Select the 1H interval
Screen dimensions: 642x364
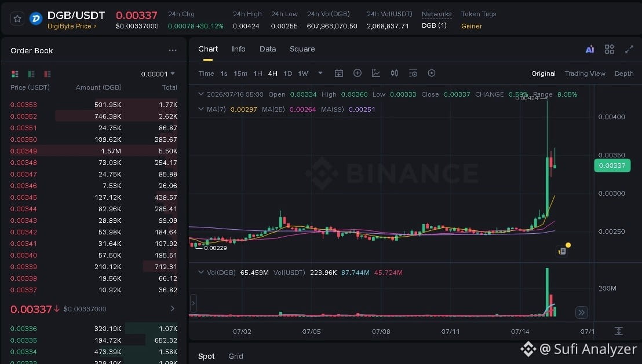[x=257, y=73]
